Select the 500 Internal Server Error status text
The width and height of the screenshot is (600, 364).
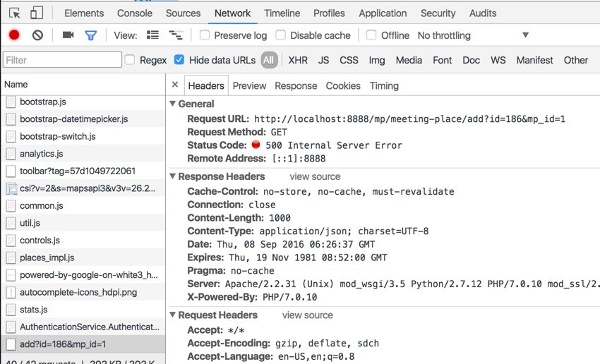[334, 145]
